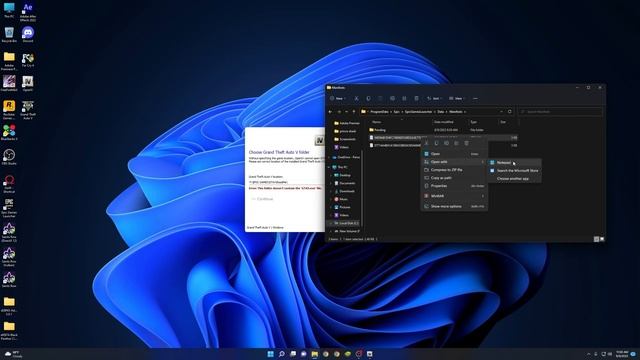Click the Share icon in Explorer toolbar

[x=404, y=98]
